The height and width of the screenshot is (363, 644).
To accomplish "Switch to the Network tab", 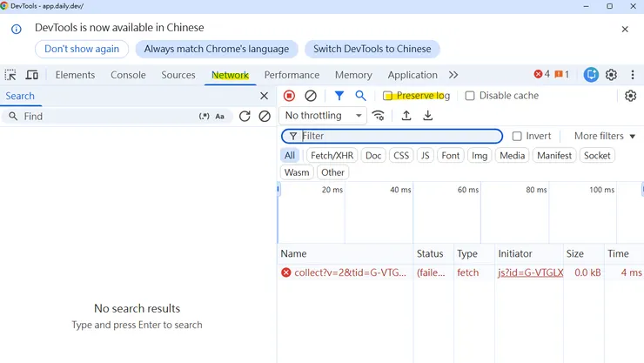I will pos(231,75).
